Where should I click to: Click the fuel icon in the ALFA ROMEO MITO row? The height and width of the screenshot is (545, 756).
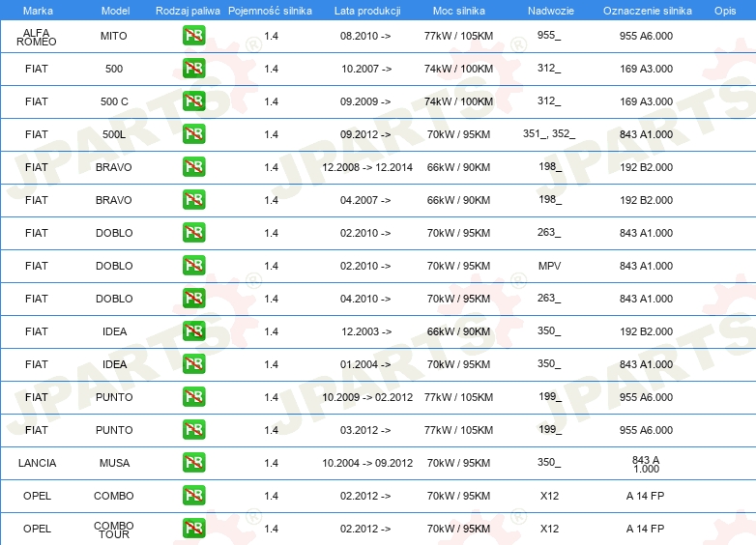tap(193, 36)
